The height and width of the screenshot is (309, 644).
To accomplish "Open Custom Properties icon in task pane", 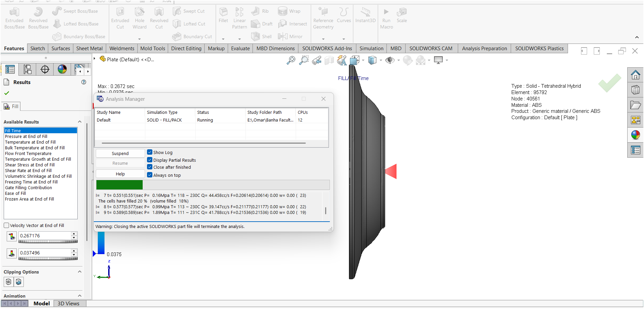I will [x=635, y=150].
